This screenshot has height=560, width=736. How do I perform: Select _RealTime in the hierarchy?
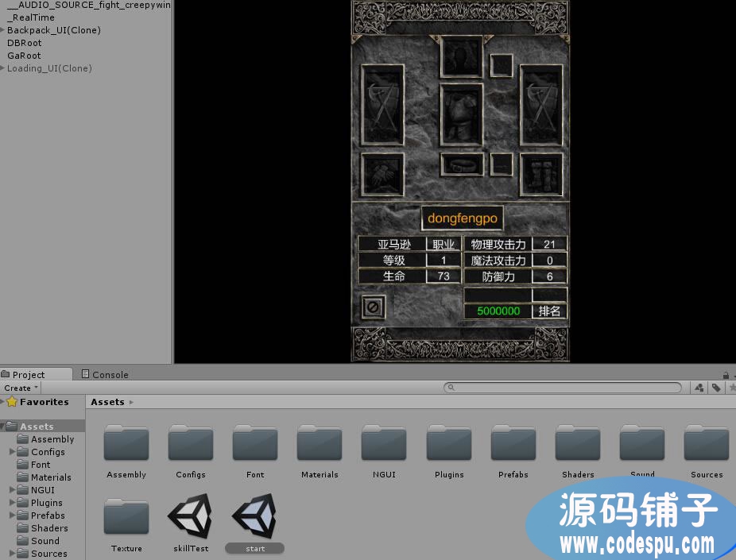pyautogui.click(x=31, y=17)
